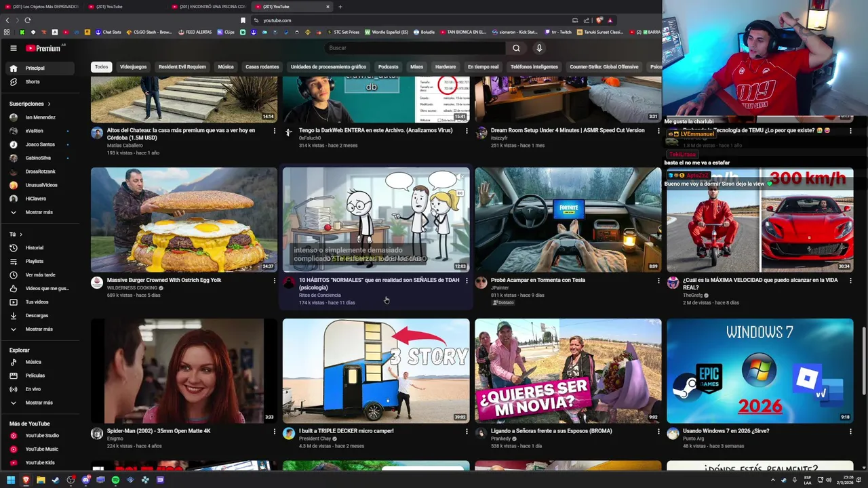Select the Hardware filter chip
868x488 pixels.
[446, 67]
